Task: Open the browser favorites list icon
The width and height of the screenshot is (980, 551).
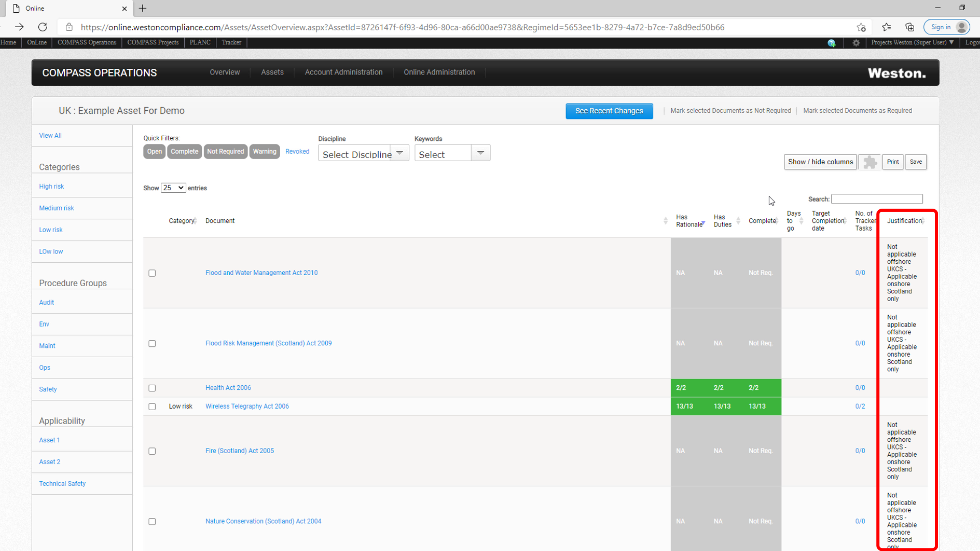Action: pyautogui.click(x=887, y=27)
